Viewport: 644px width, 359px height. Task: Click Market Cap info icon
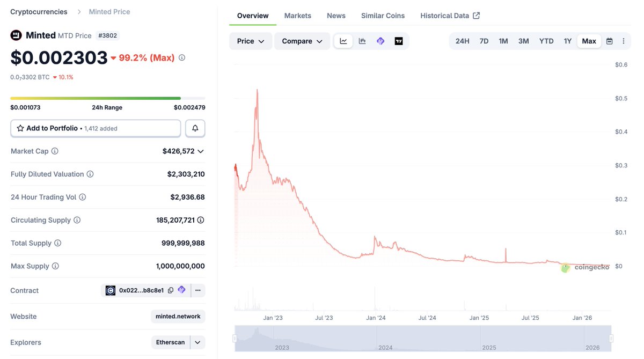55,151
